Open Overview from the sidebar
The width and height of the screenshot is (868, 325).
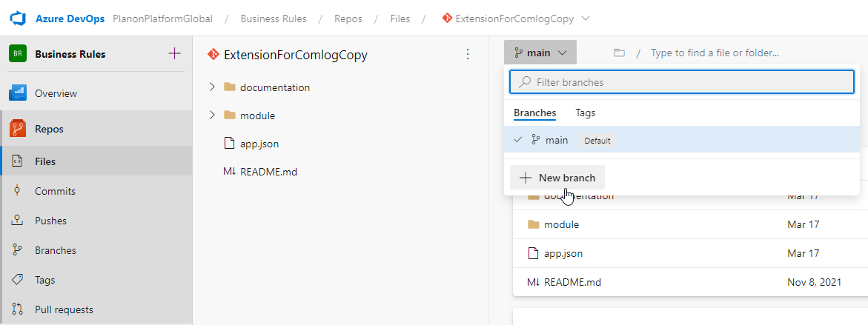pyautogui.click(x=56, y=94)
